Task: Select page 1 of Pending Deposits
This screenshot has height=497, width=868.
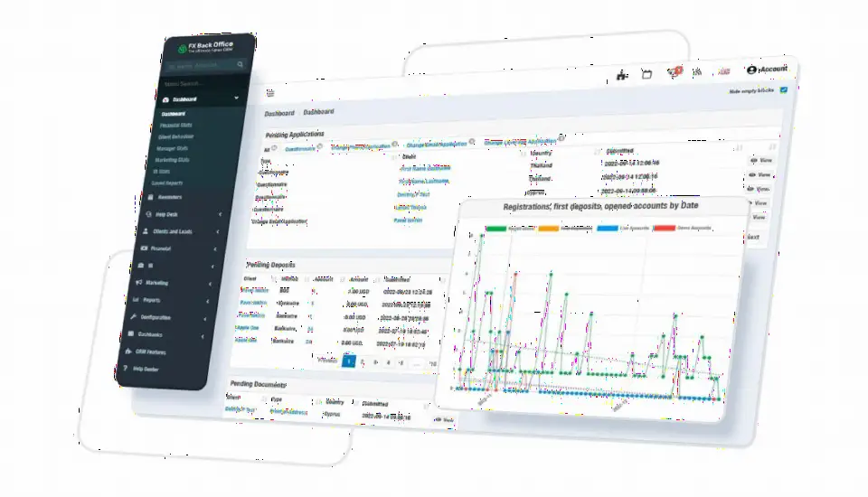Action: [349, 361]
